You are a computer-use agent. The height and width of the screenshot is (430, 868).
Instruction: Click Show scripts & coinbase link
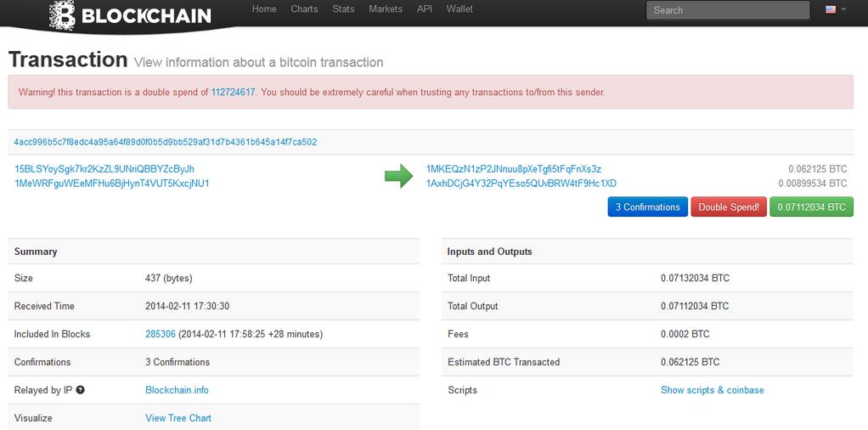[x=713, y=390]
